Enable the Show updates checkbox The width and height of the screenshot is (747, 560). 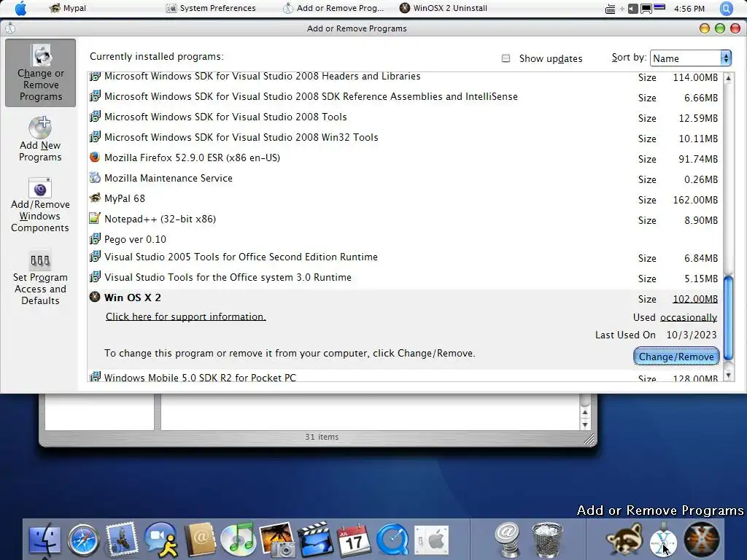[x=506, y=58]
